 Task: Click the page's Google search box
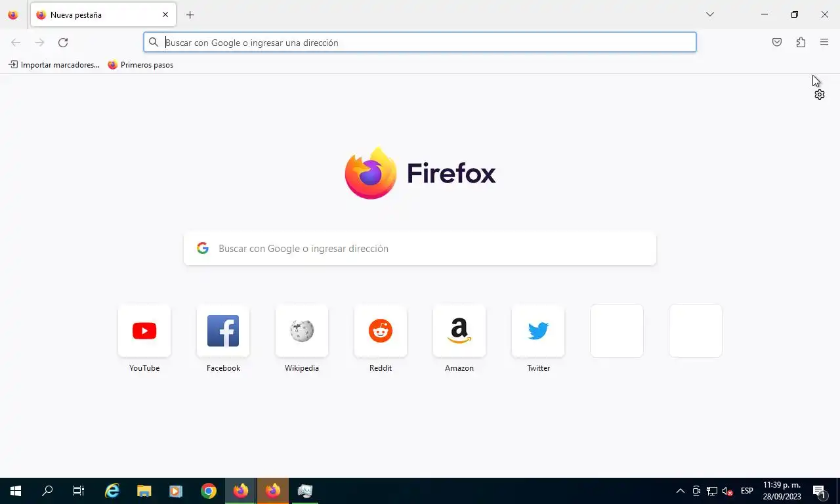(x=420, y=248)
